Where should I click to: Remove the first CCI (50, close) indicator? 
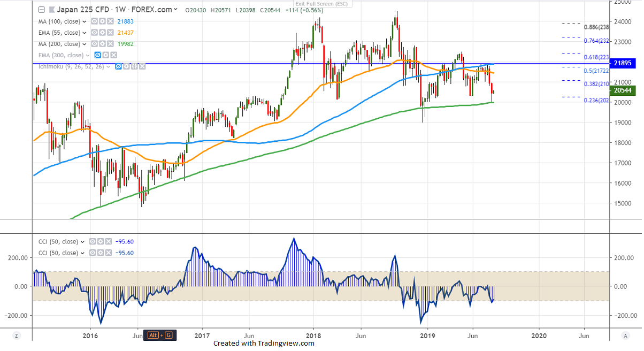[108, 242]
